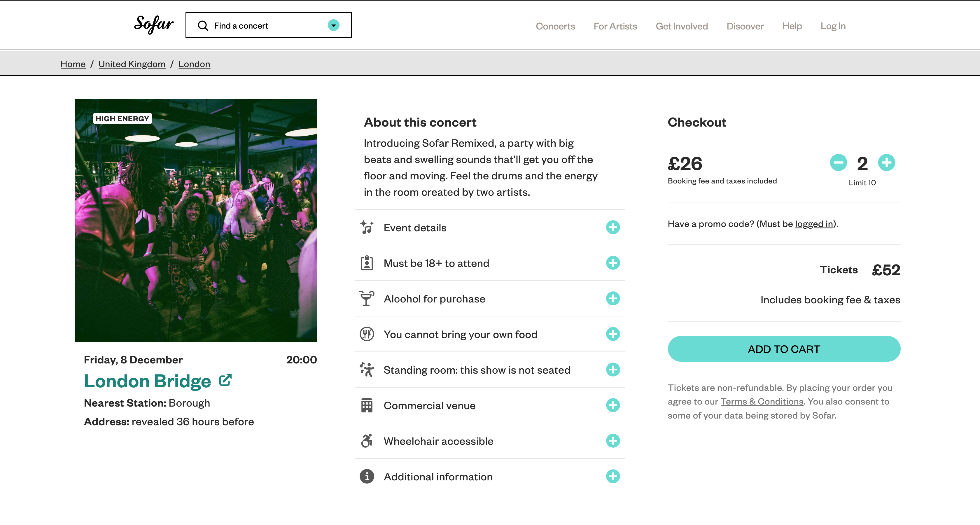Expand Event details with the plus button

tap(613, 228)
